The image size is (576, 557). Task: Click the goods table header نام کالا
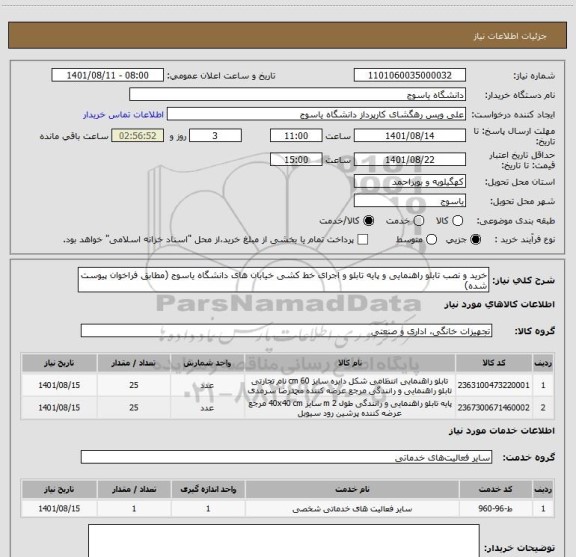350,363
